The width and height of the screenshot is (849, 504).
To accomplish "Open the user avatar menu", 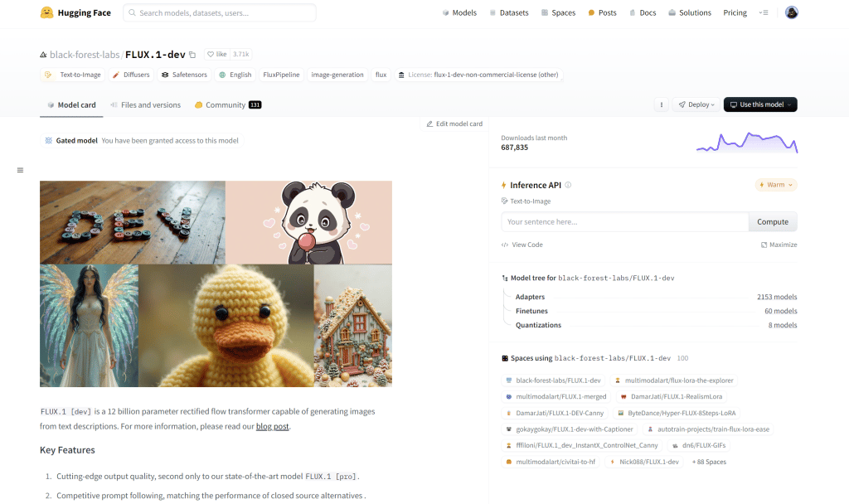I will (791, 12).
